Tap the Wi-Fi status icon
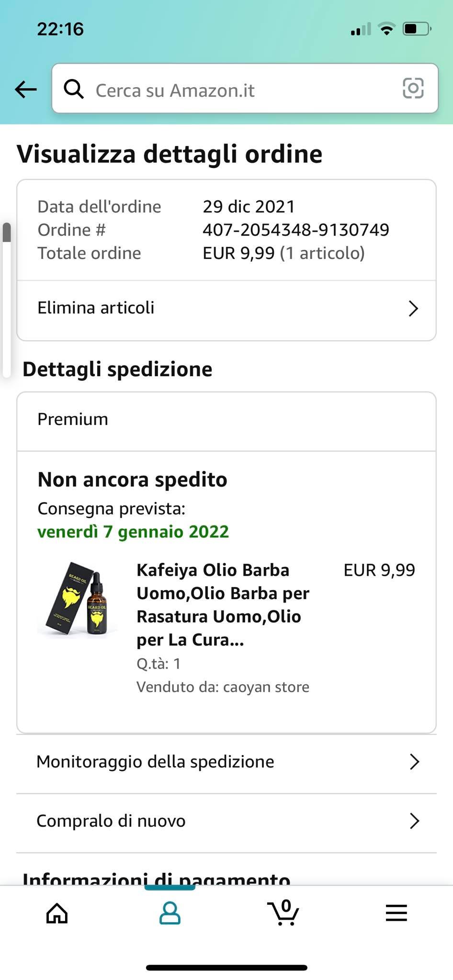 click(386, 29)
